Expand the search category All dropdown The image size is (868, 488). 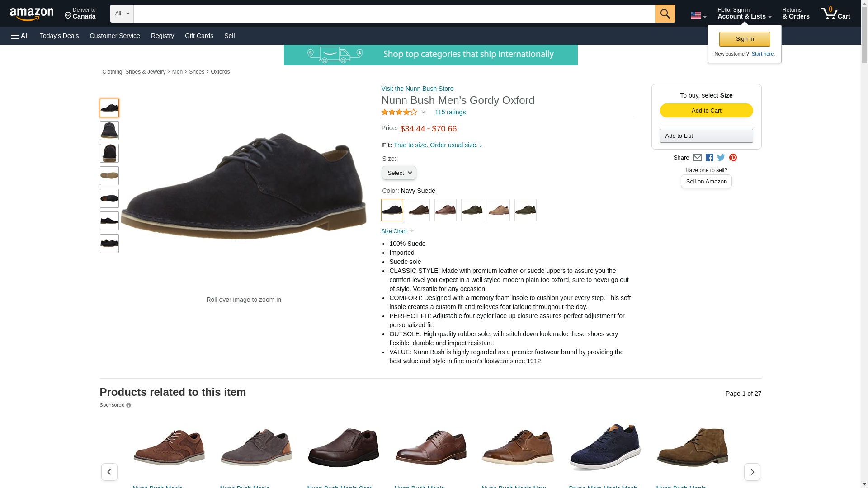click(x=122, y=14)
